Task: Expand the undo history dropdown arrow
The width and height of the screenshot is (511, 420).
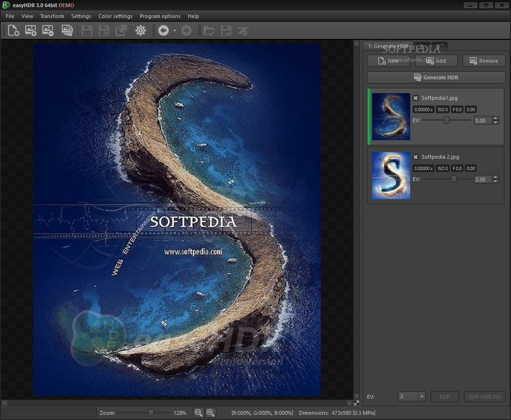Action: pyautogui.click(x=174, y=30)
